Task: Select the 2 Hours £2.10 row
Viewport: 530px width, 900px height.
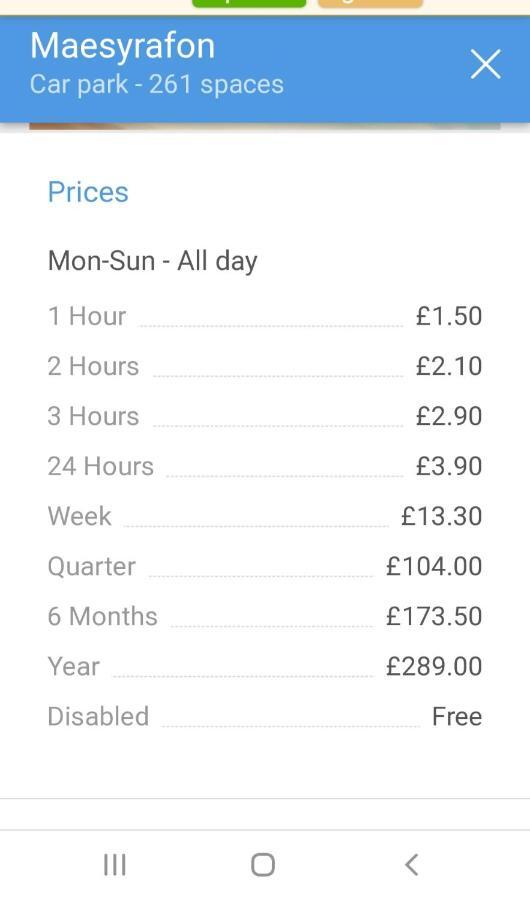Action: tap(265, 366)
